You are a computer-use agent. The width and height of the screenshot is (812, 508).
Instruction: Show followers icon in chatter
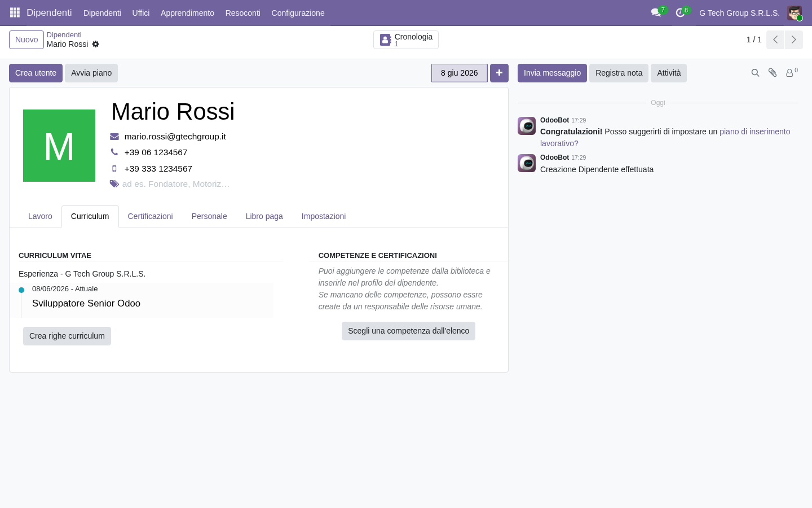[792, 73]
